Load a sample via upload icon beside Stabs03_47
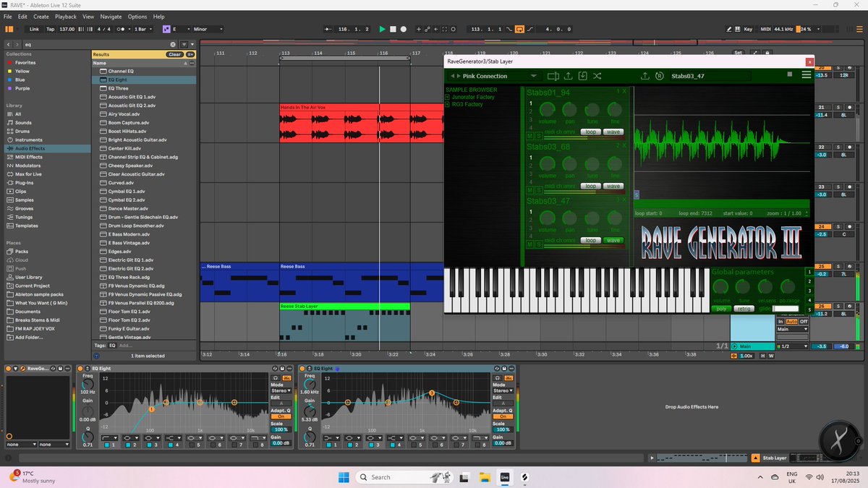The width and height of the screenshot is (868, 488). click(644, 76)
